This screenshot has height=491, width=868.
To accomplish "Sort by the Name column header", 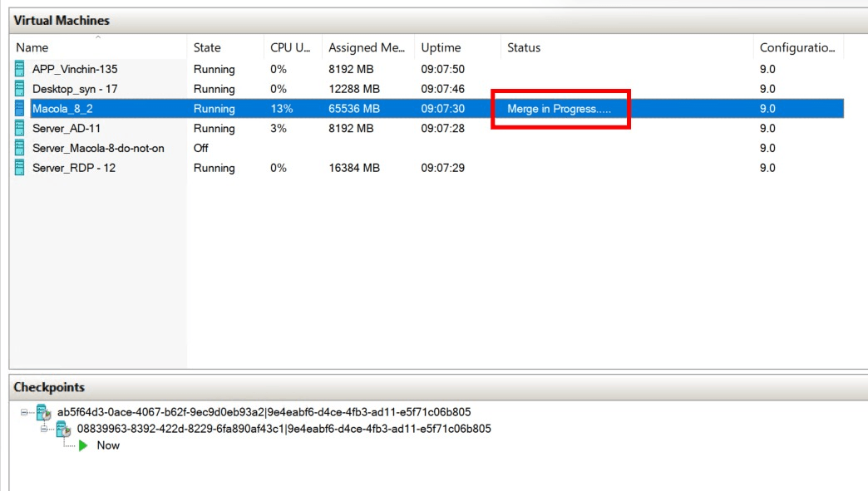I will [x=98, y=47].
